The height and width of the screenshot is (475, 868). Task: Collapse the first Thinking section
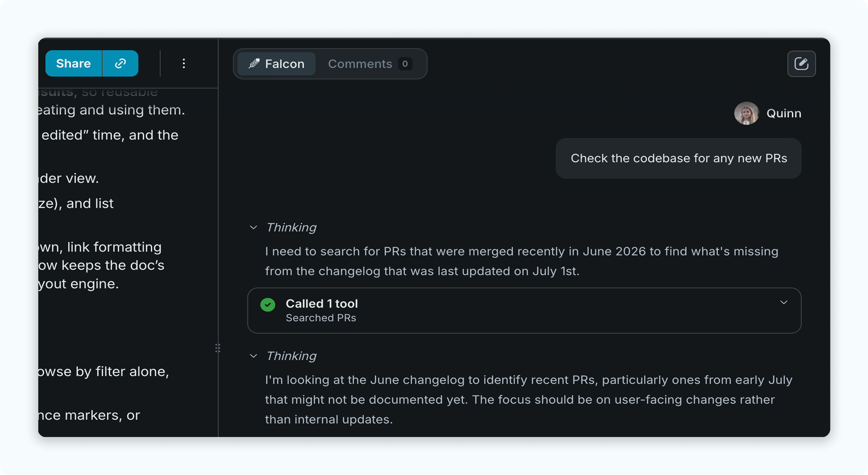253,228
